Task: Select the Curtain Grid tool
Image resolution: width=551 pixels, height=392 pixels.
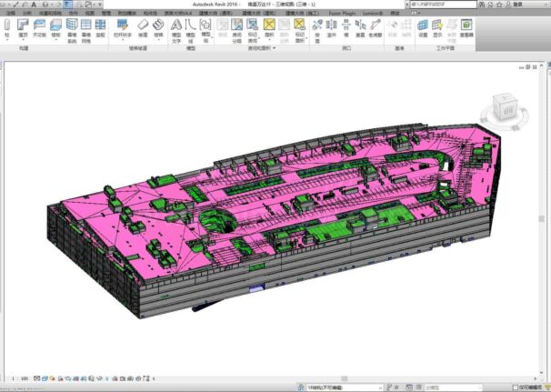Action: point(86,31)
